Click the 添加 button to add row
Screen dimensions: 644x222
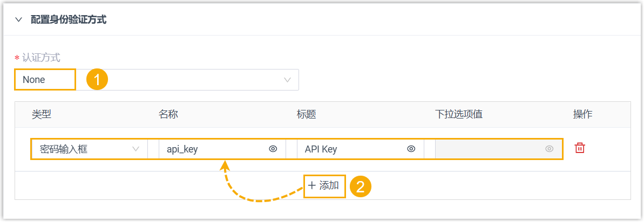tap(324, 185)
